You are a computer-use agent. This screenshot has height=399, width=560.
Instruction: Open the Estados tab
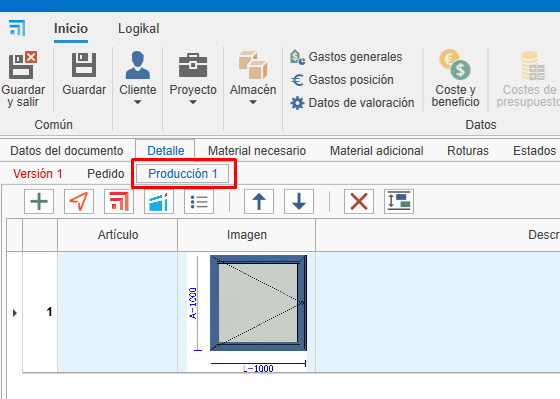click(534, 151)
